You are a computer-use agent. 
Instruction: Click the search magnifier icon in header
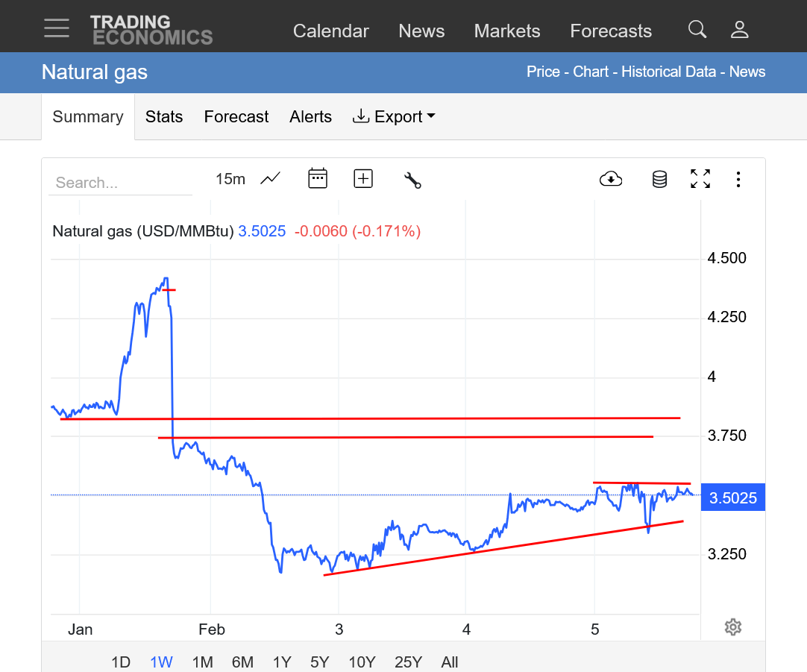click(697, 30)
